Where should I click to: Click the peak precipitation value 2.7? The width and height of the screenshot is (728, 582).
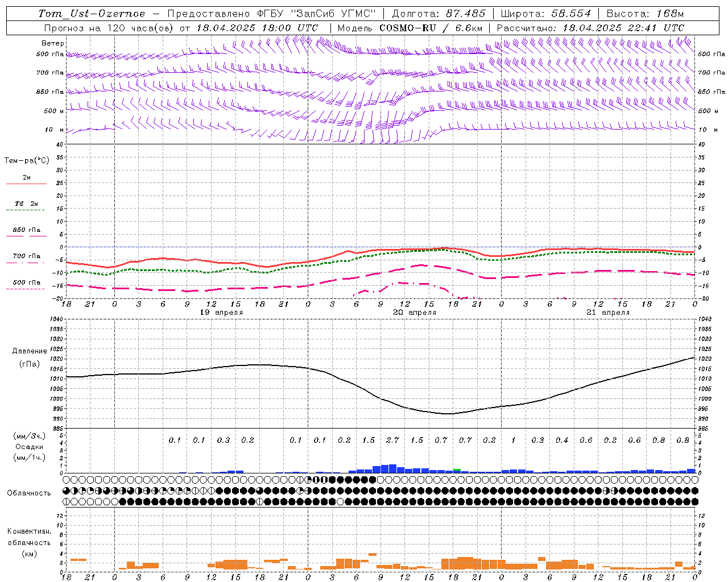pos(392,440)
